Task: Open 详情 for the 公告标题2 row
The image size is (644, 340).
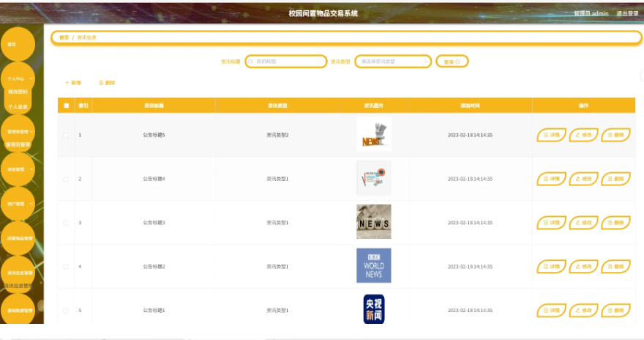Action: [x=551, y=267]
